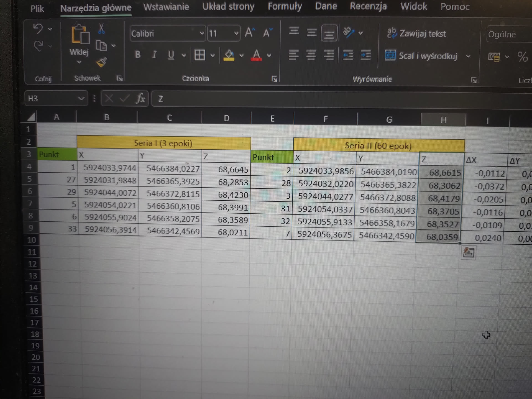Viewport: 532px width, 399px height.
Task: Enable Zawijaj tekst wrapping
Action: (416, 34)
